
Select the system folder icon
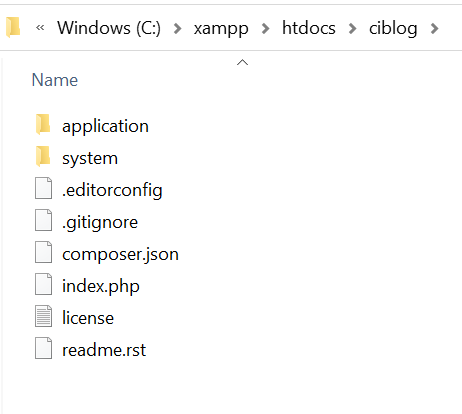(43, 156)
